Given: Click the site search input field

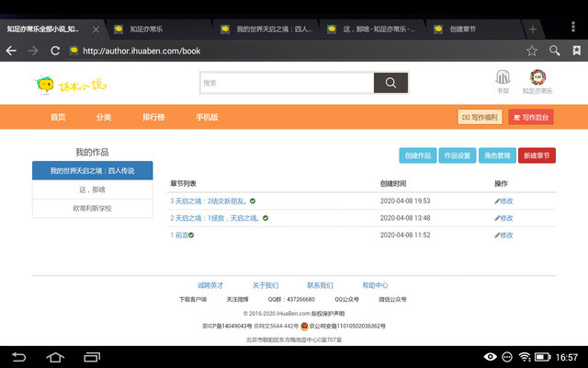Looking at the screenshot, I should (x=287, y=83).
